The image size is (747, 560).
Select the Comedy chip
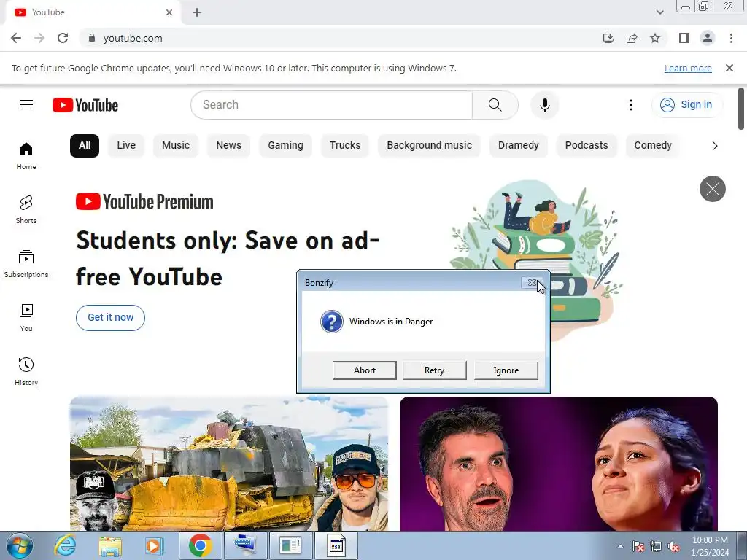tap(653, 146)
